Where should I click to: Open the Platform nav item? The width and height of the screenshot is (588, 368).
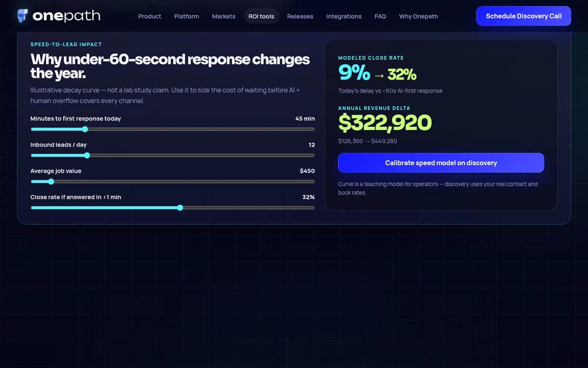187,16
